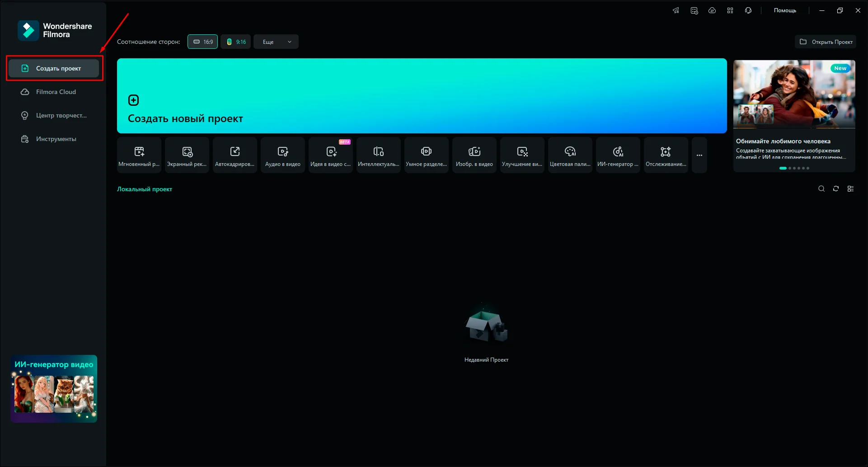Screen dimensions: 868x467
Task: Open the Инструменты section in the sidebar
Action: coord(56,139)
